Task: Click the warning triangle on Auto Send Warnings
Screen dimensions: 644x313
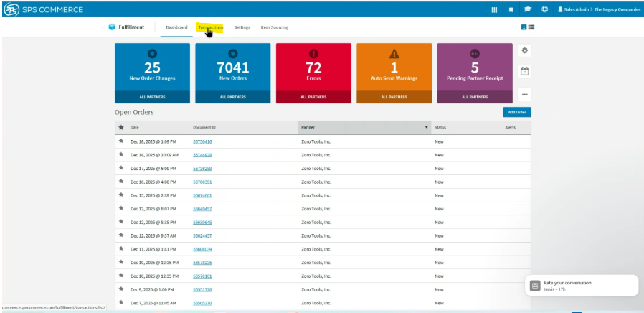Action: point(394,53)
